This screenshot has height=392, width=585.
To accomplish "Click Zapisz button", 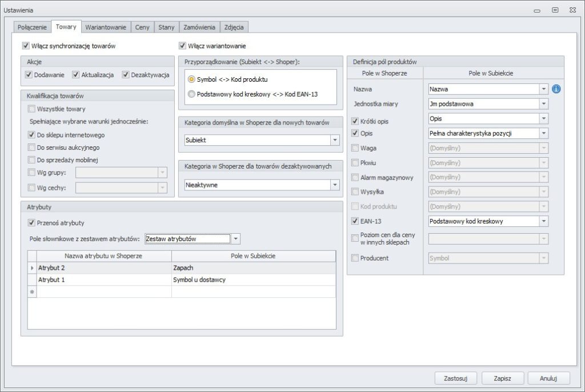I will coord(502,378).
